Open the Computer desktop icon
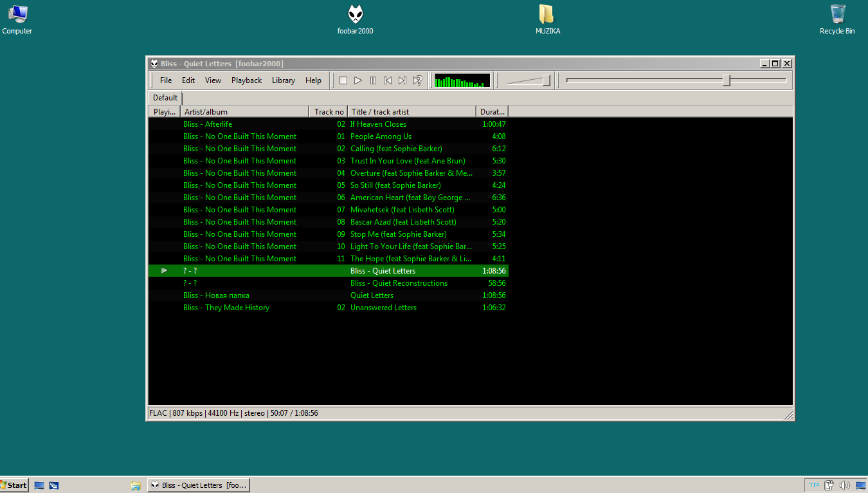This screenshot has width=868, height=493. 17,19
